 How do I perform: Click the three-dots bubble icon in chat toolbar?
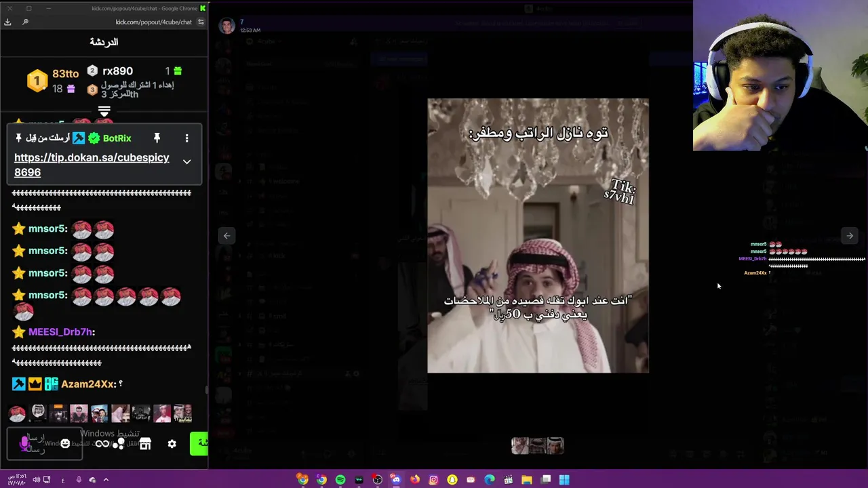tap(119, 444)
